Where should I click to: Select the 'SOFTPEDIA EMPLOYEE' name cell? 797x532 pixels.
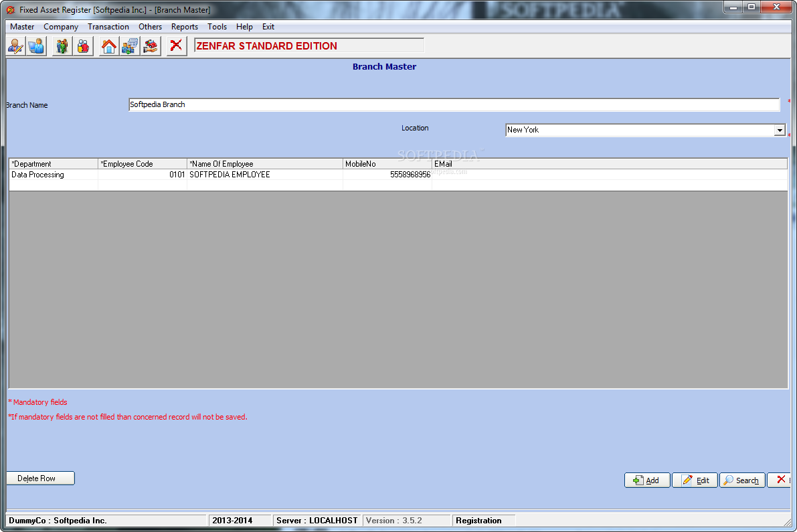(x=265, y=175)
